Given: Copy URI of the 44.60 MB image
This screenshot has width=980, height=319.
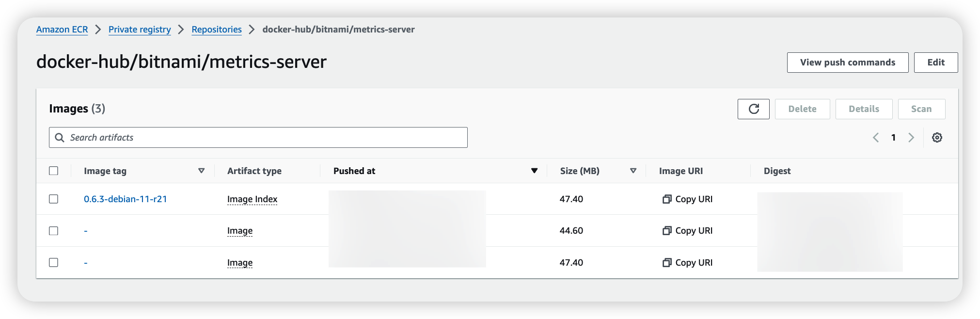Looking at the screenshot, I should (687, 230).
